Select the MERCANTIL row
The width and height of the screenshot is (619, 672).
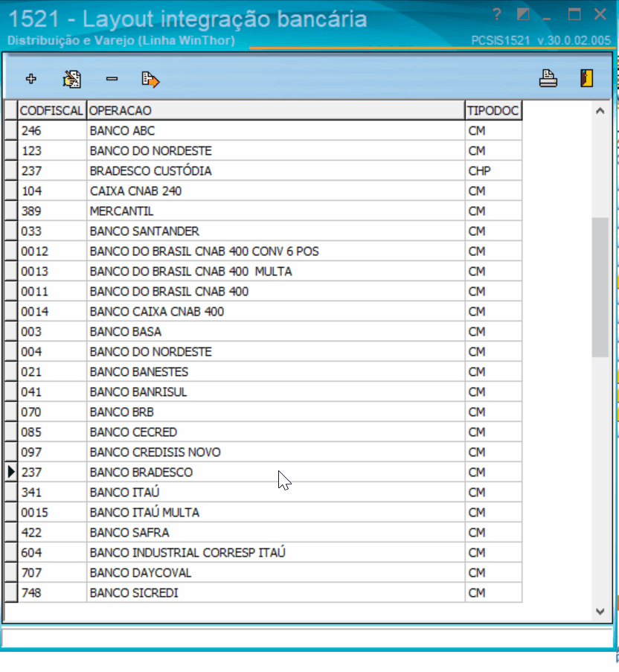click(263, 211)
